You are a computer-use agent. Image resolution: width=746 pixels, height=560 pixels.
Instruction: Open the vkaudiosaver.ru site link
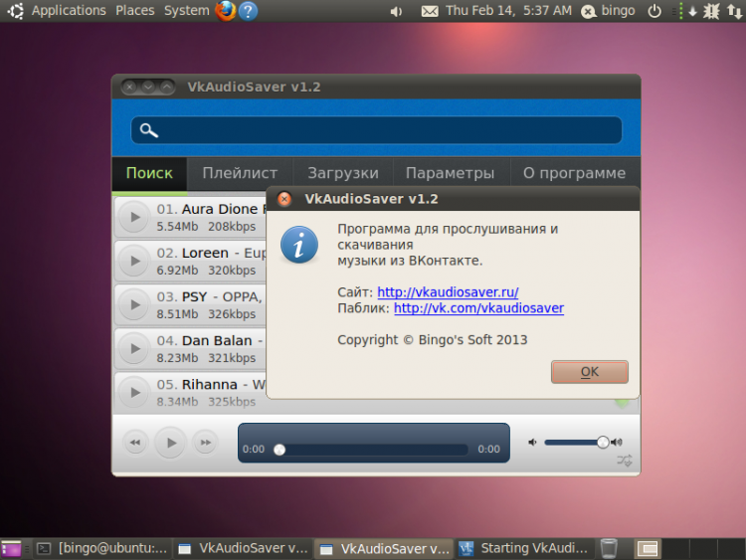448,292
